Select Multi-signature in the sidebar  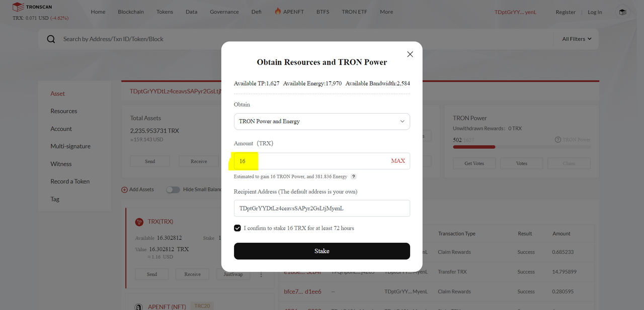[x=70, y=146]
